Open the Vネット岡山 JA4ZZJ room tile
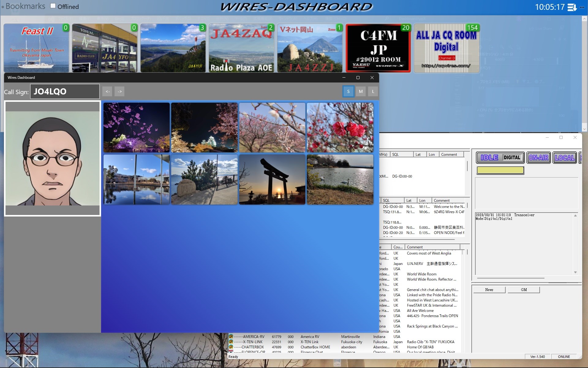 (310, 48)
